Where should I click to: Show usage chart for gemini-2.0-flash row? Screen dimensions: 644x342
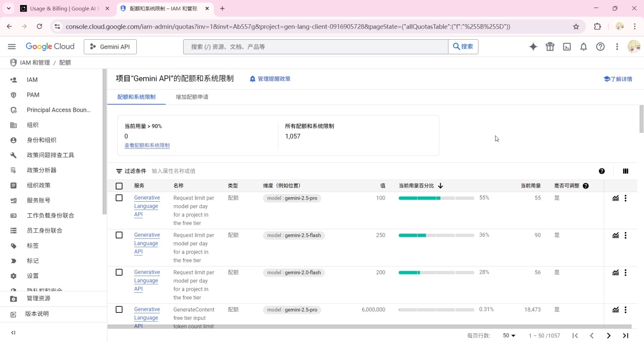click(615, 273)
